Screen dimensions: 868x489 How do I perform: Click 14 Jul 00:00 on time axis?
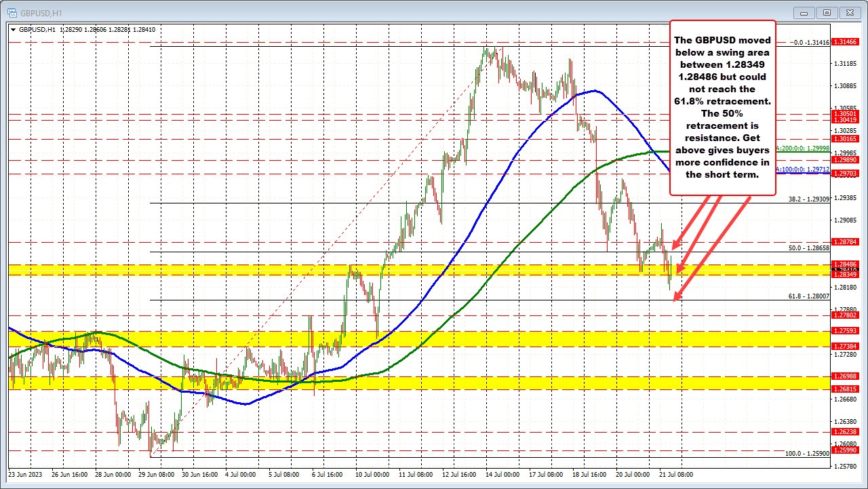click(502, 475)
